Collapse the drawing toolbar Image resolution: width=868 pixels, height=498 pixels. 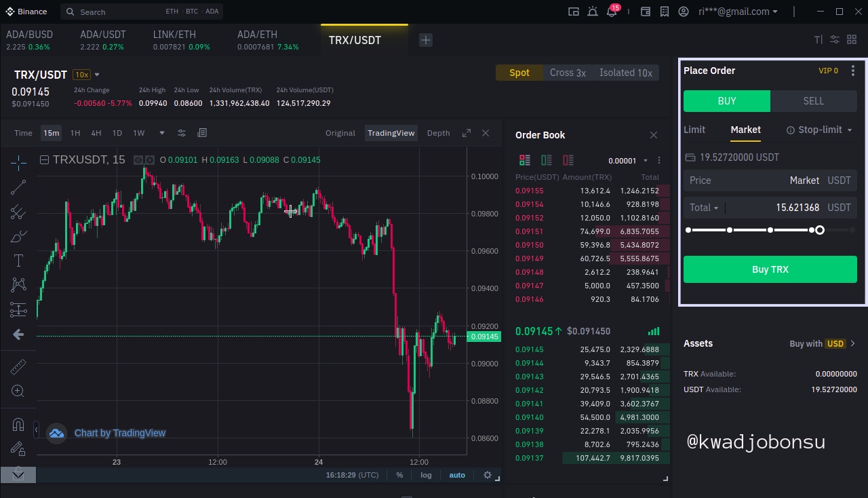pos(36,430)
